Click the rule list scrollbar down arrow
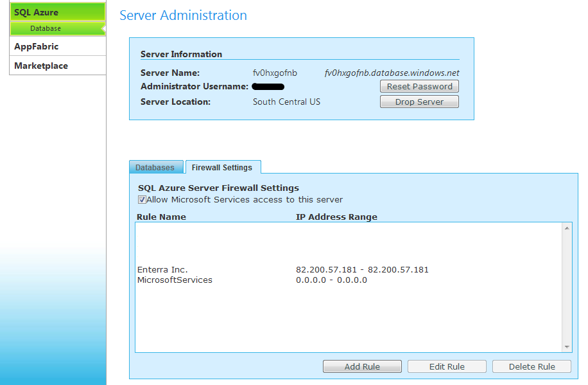The image size is (588, 385). coord(567,347)
